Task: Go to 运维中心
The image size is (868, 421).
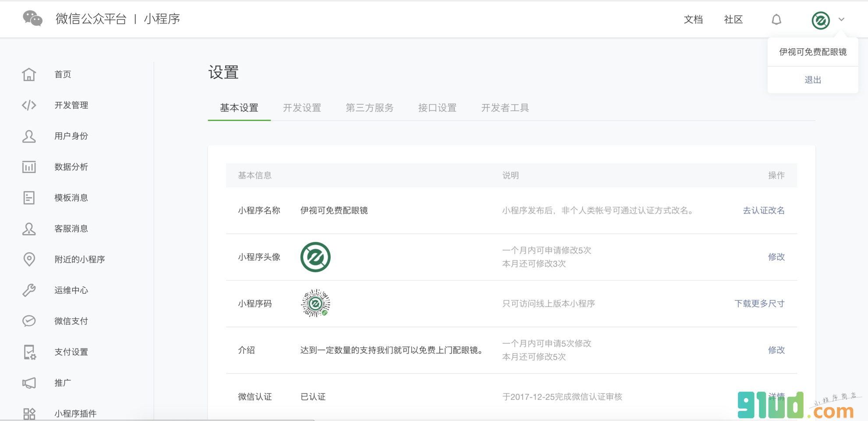Action: 71,290
